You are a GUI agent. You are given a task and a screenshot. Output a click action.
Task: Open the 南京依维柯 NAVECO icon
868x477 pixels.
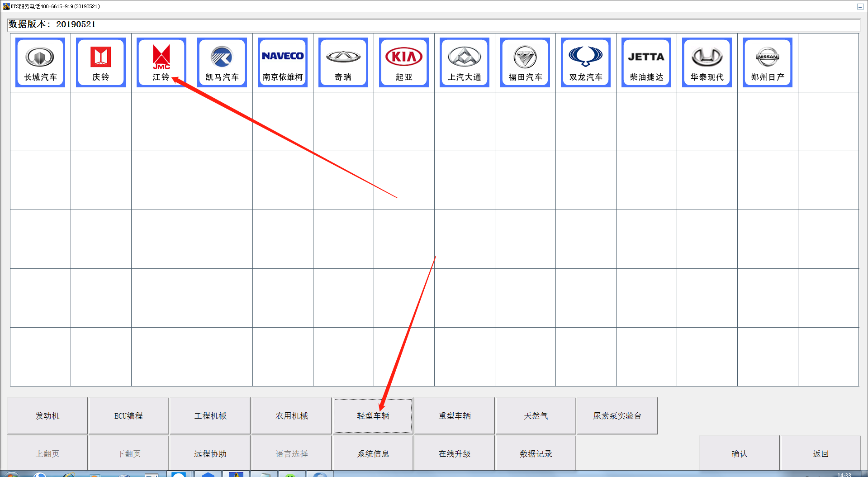point(283,62)
